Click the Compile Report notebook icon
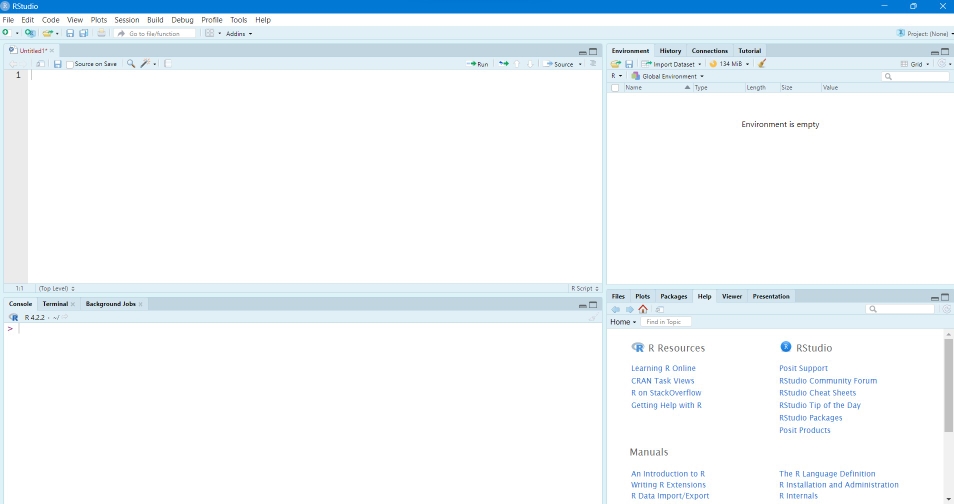 pos(168,64)
